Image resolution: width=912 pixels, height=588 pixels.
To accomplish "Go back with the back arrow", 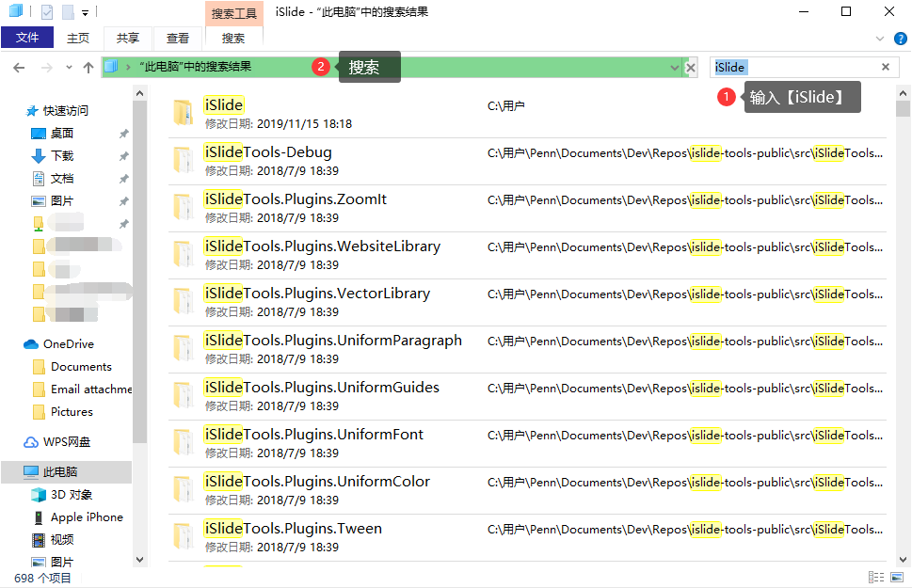I will point(19,68).
